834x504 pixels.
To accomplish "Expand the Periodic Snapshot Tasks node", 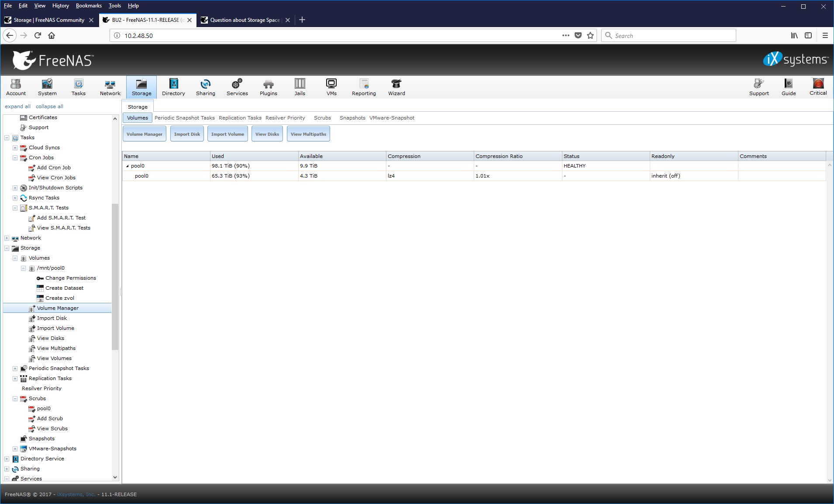I will point(15,369).
